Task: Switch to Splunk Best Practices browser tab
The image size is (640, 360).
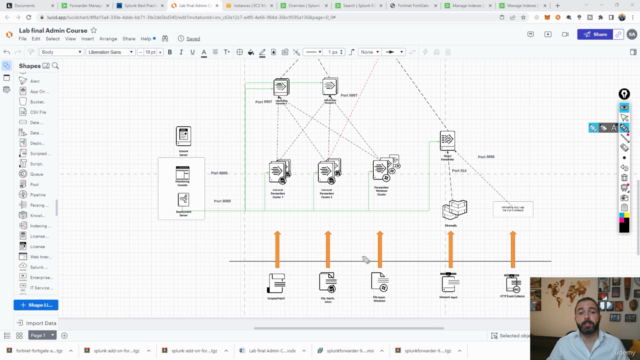Action: (x=140, y=6)
